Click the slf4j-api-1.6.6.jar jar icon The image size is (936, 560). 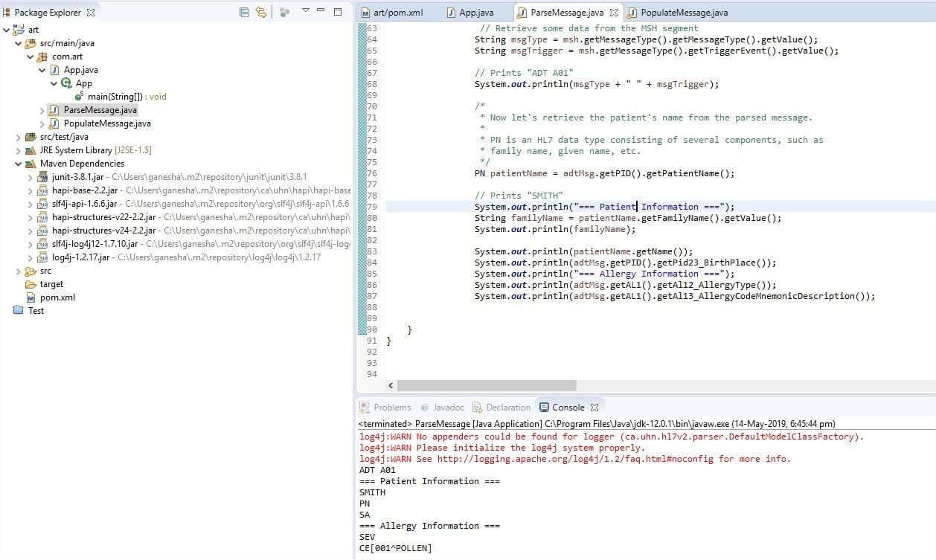(x=42, y=204)
